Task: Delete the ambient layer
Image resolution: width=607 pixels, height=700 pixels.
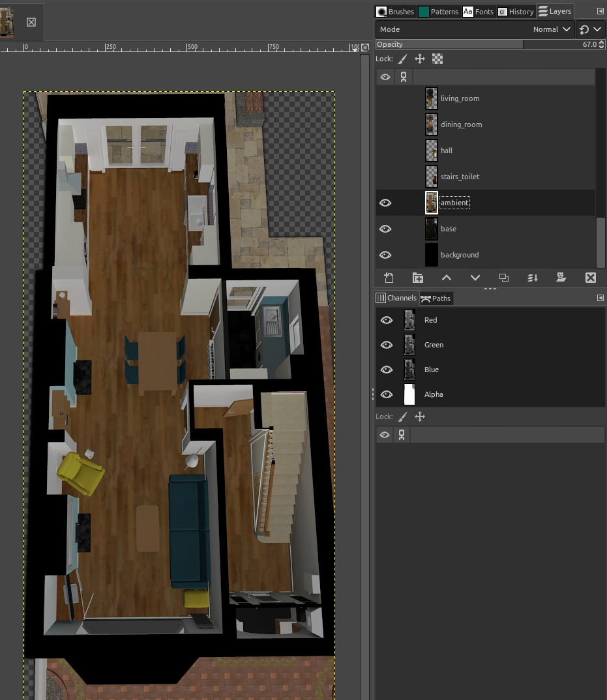Action: click(x=590, y=278)
